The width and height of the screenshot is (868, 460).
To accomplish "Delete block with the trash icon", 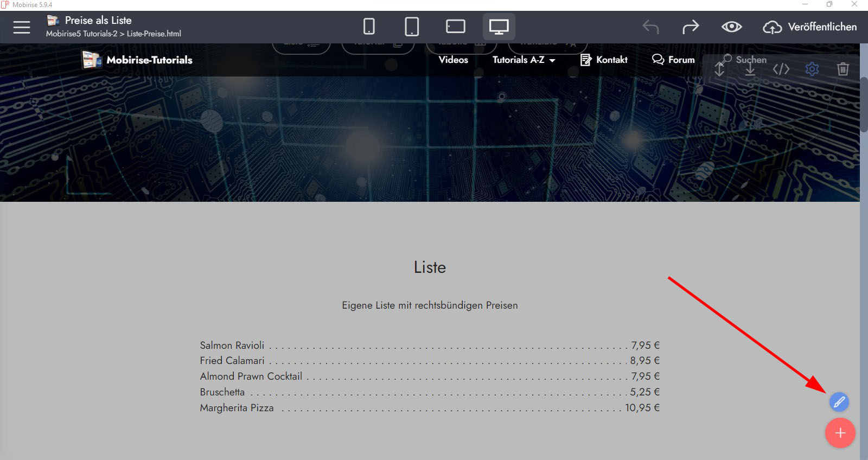I will point(843,69).
